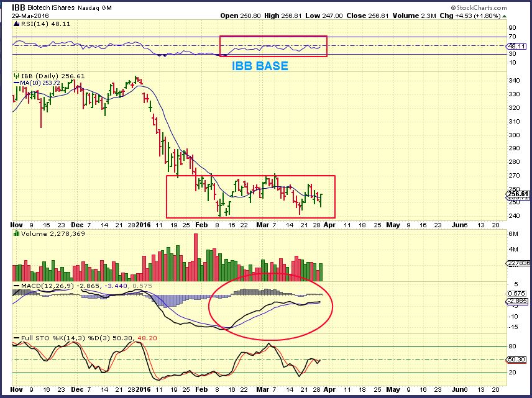This screenshot has height=398, width=532.
Task: Click 'May' on the bottom-most date axis
Action: (x=393, y=389)
